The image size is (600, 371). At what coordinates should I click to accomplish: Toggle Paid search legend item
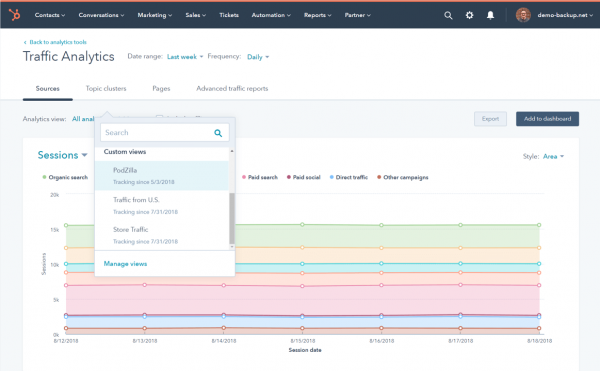260,177
